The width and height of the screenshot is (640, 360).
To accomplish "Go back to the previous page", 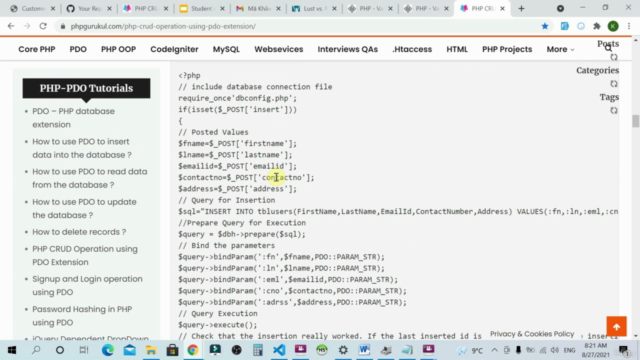I will coord(11,26).
